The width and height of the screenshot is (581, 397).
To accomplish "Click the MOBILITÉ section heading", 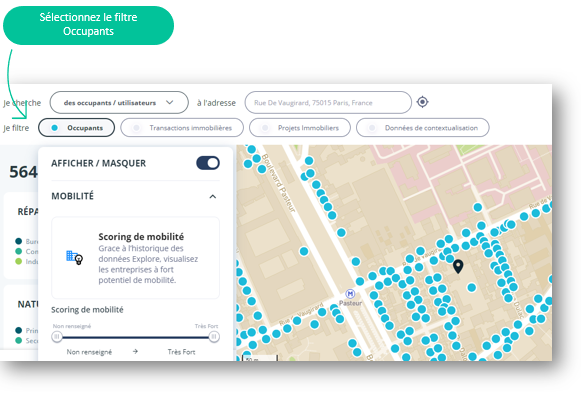I will click(73, 196).
